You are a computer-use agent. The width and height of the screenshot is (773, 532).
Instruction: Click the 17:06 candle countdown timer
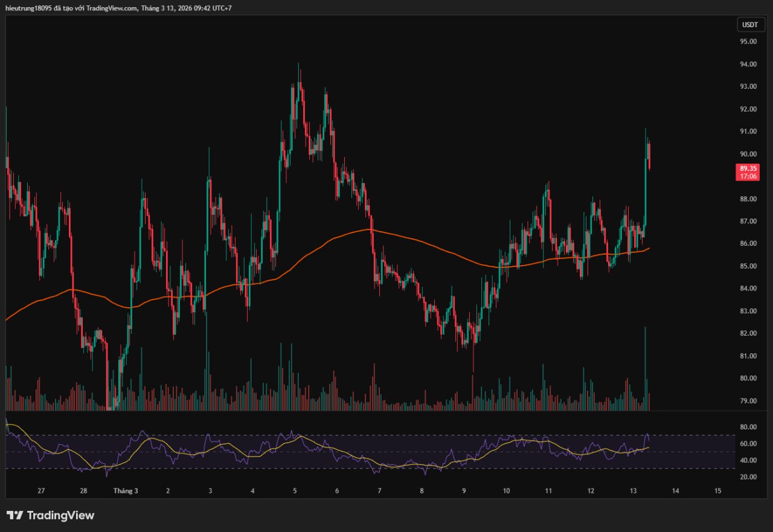tap(748, 176)
